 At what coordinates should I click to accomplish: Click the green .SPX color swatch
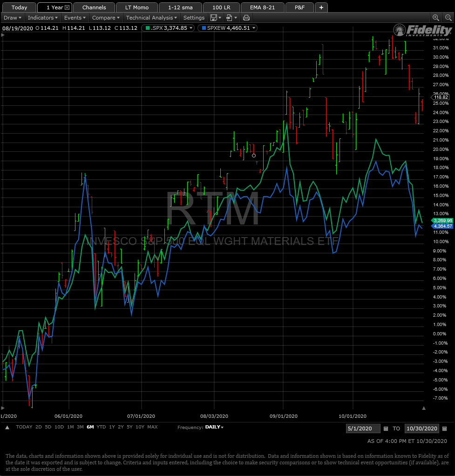(148, 27)
